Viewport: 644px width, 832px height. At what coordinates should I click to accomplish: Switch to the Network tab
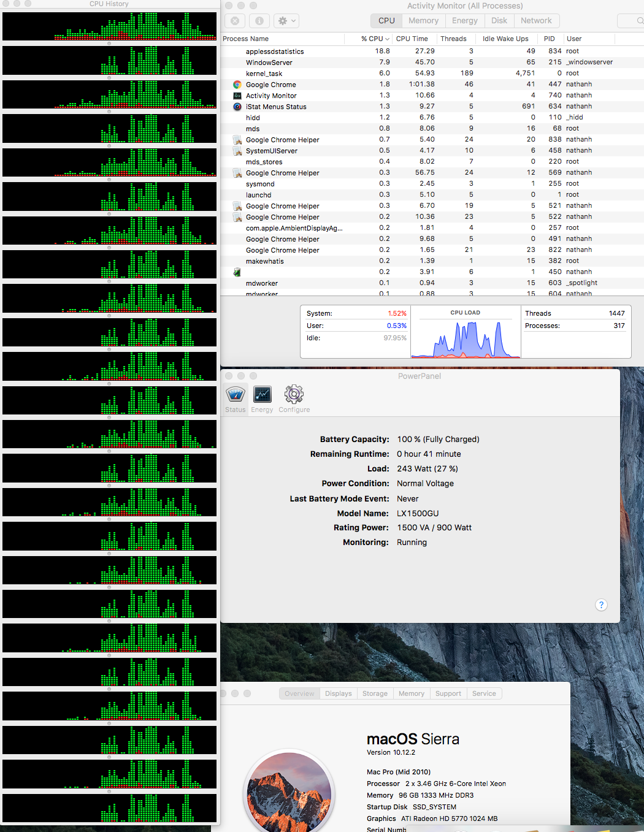536,21
